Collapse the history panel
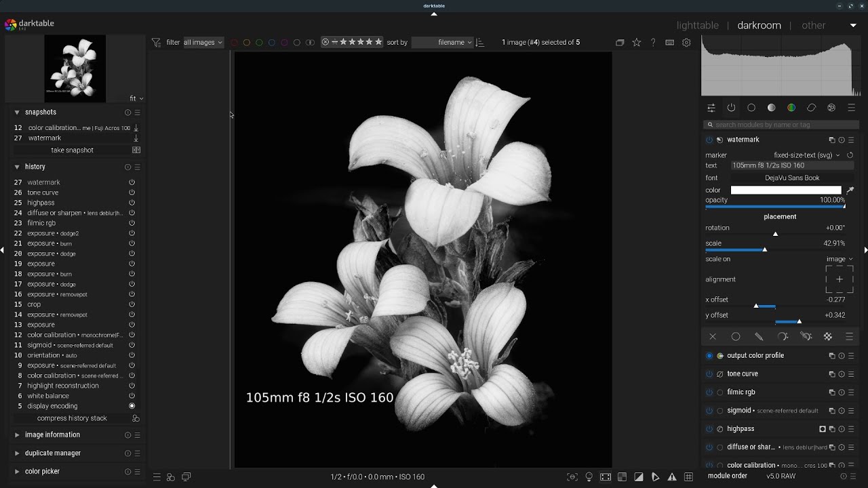 [17, 167]
